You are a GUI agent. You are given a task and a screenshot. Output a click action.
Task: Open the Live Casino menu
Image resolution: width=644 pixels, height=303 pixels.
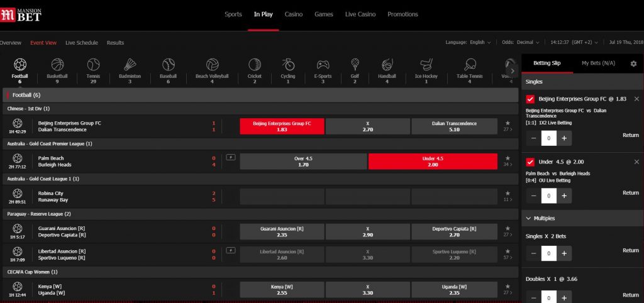coord(360,14)
